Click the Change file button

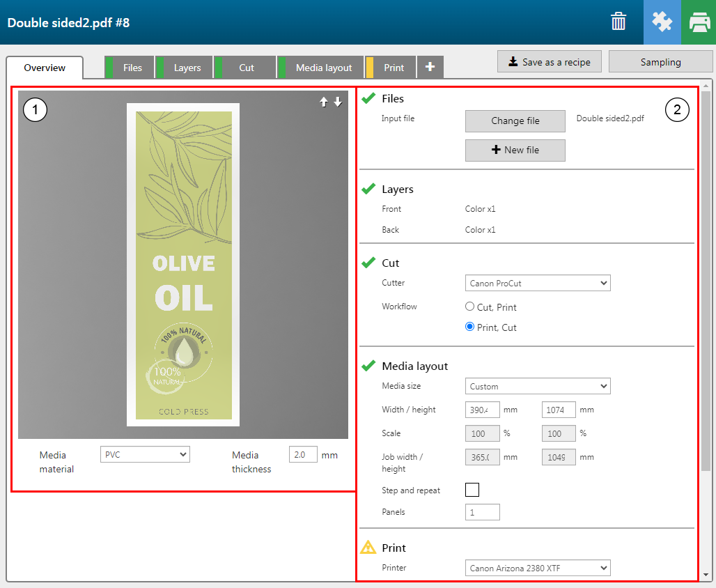click(x=515, y=121)
